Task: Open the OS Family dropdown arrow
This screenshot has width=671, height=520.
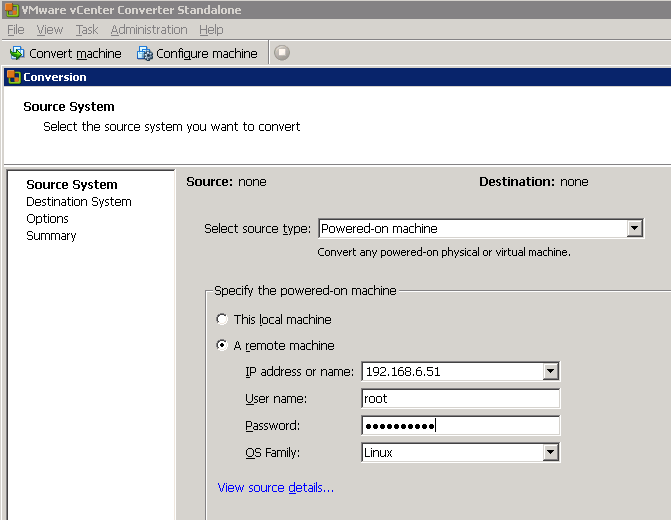Action: pyautogui.click(x=550, y=452)
